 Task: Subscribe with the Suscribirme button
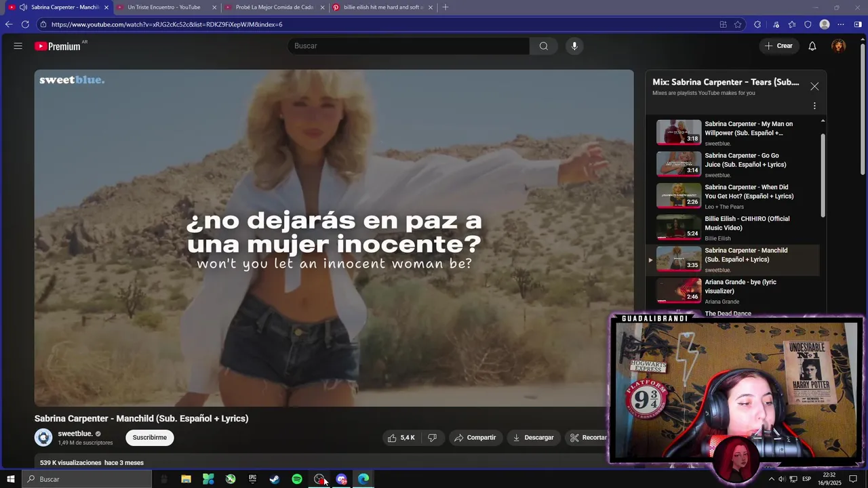(150, 438)
